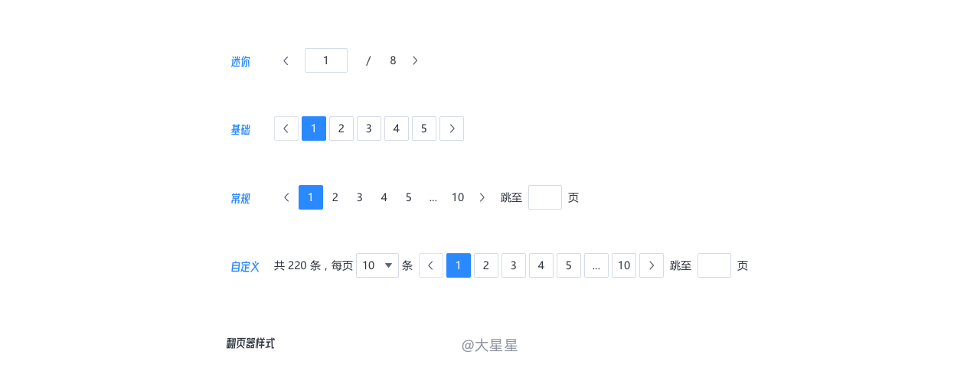Select page 2 in the 常规 pager
This screenshot has width=980, height=384.
[335, 197]
